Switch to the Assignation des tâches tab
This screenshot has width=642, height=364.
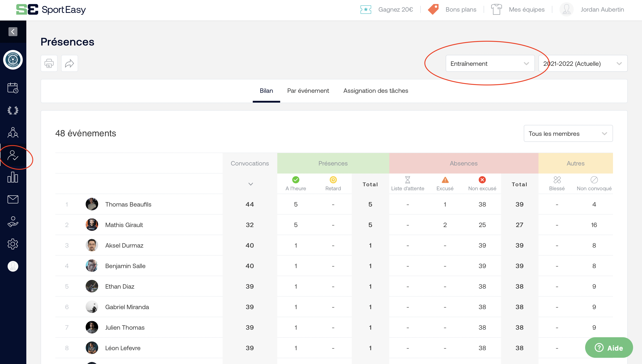pos(375,91)
